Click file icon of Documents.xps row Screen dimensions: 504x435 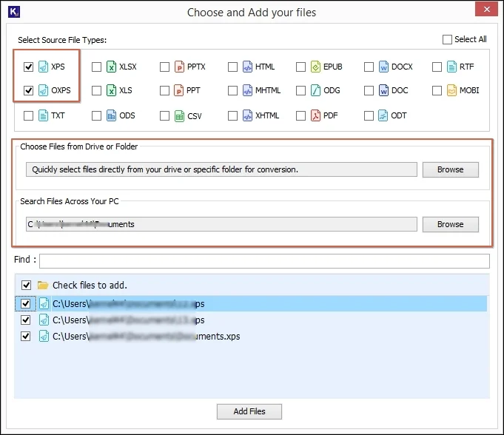click(44, 336)
